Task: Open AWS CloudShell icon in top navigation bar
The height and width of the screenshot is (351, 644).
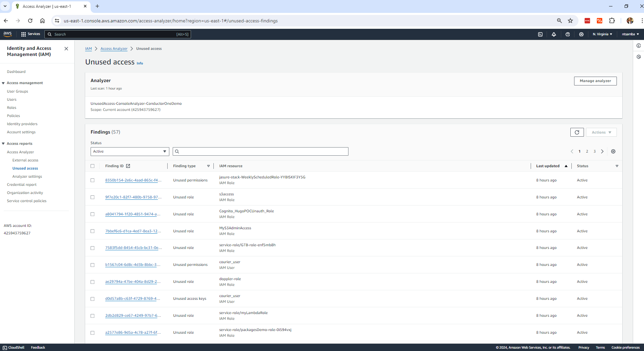Action: point(540,34)
